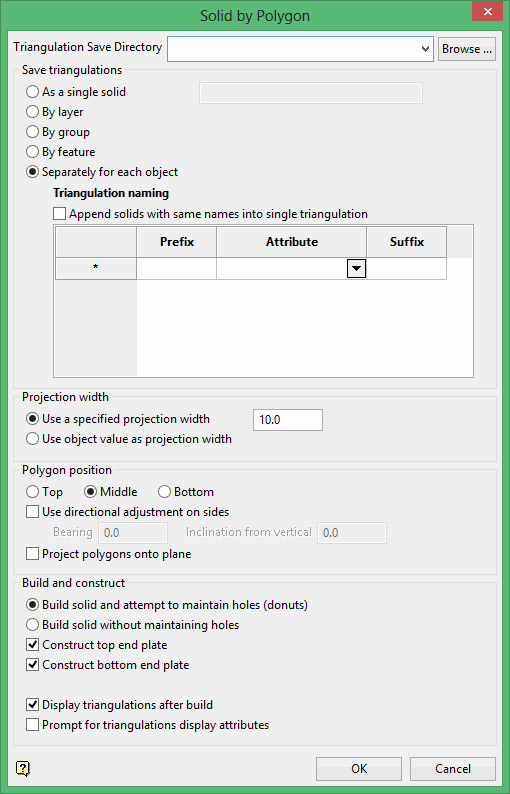This screenshot has height=794, width=510.
Task: Click the projection width value field
Action: pos(288,420)
